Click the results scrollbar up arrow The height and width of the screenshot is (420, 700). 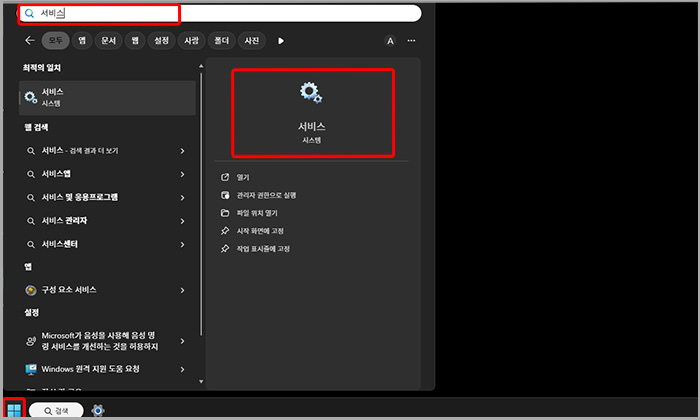(201, 66)
